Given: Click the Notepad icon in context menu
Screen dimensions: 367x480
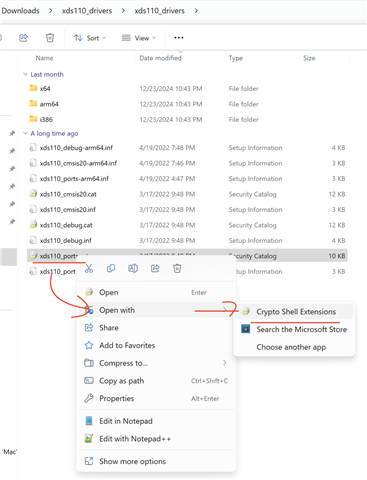Looking at the screenshot, I should [x=89, y=421].
